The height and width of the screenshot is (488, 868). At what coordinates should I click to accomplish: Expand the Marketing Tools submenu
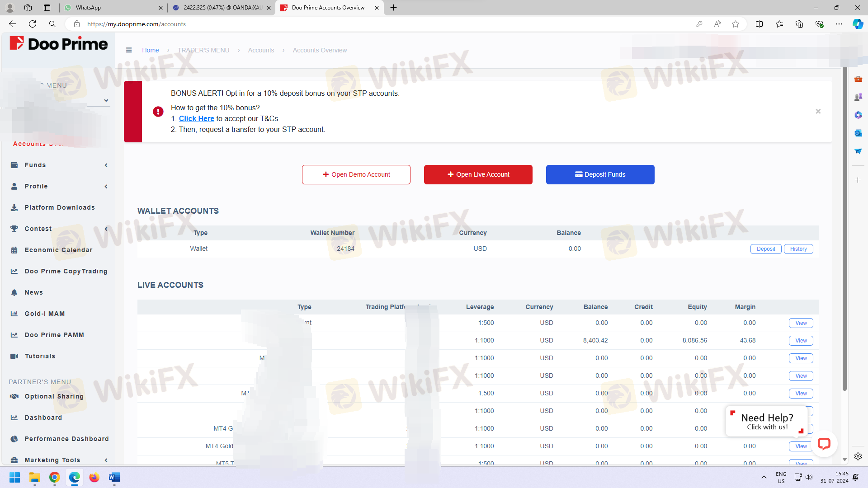pos(106,460)
